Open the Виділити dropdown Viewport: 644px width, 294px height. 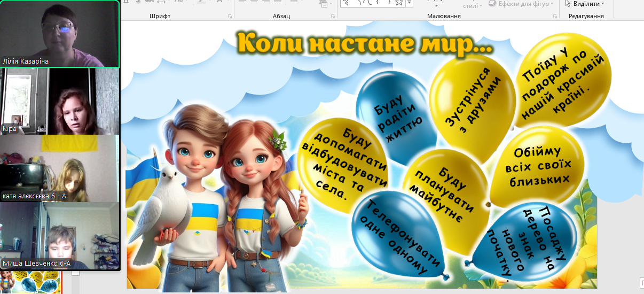click(x=585, y=4)
